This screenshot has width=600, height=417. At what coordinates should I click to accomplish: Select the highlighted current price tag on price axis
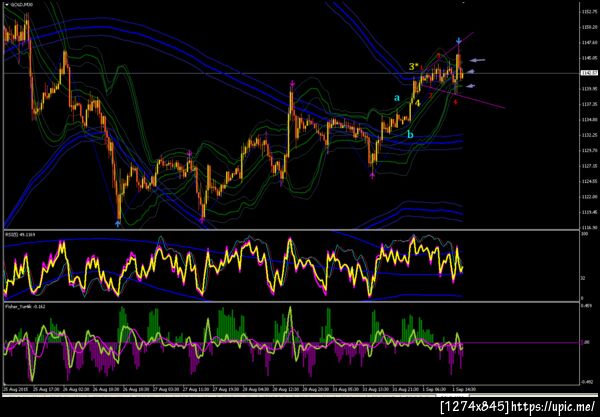[589, 73]
